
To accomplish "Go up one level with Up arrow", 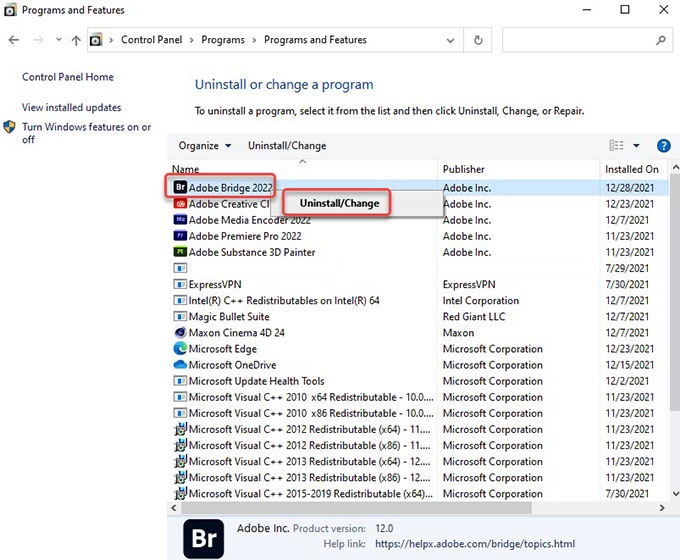I will click(x=76, y=40).
